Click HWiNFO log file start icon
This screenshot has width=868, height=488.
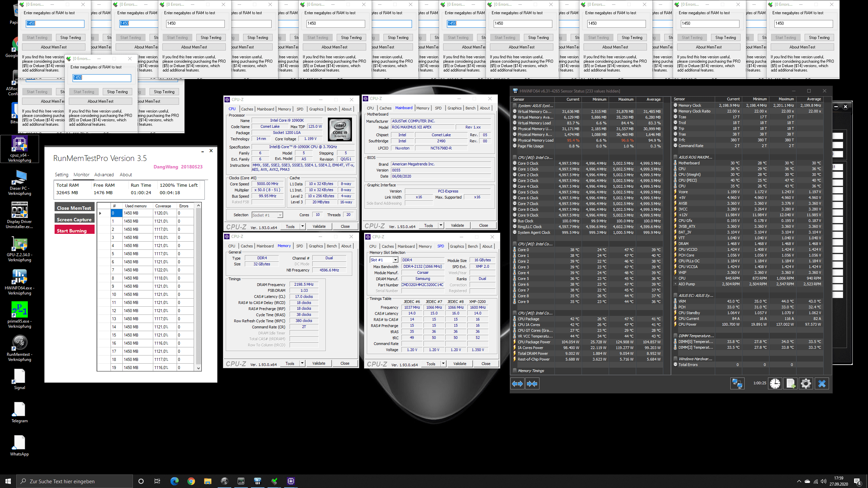pyautogui.click(x=790, y=384)
